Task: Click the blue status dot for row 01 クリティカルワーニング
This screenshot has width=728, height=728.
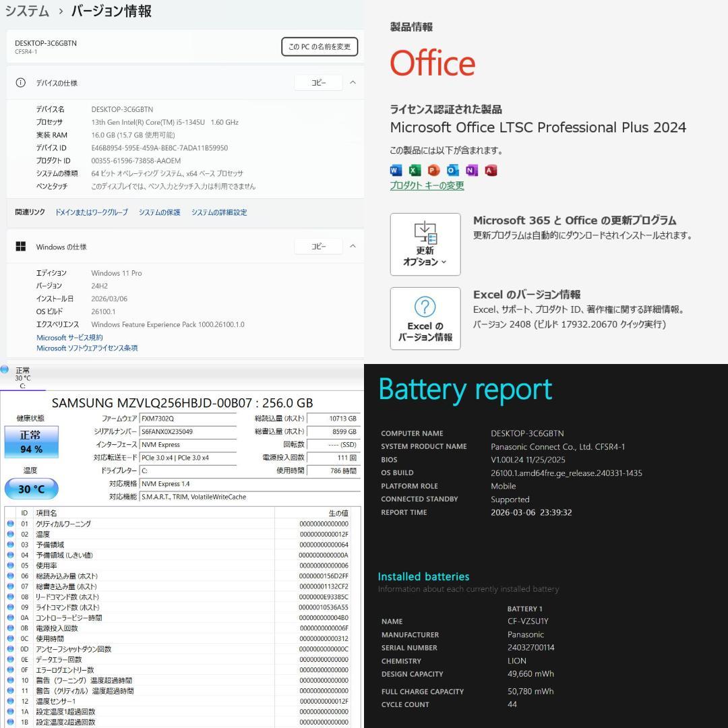Action: 11,524
